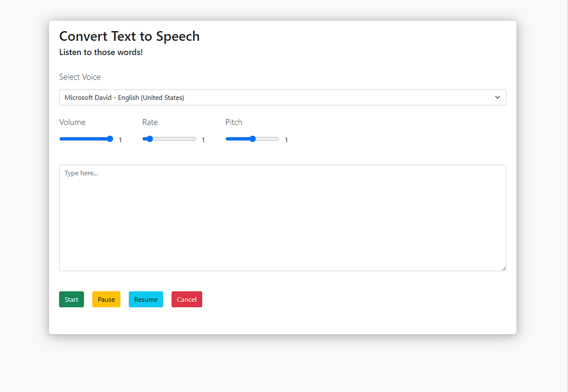Click the Volume label text

pos(72,123)
